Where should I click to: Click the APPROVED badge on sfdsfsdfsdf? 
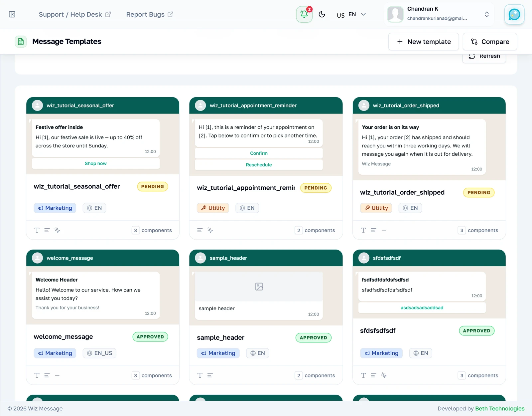(476, 330)
